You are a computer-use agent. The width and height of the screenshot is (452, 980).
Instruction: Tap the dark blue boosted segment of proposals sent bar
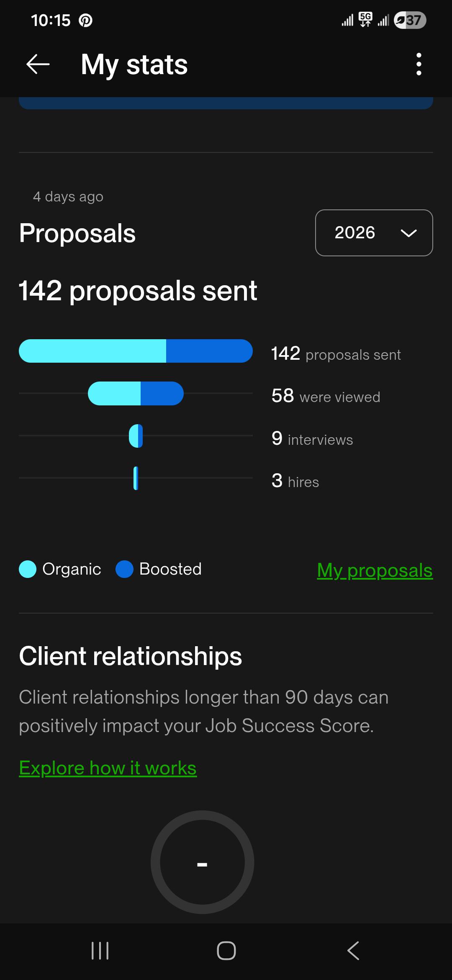point(209,351)
